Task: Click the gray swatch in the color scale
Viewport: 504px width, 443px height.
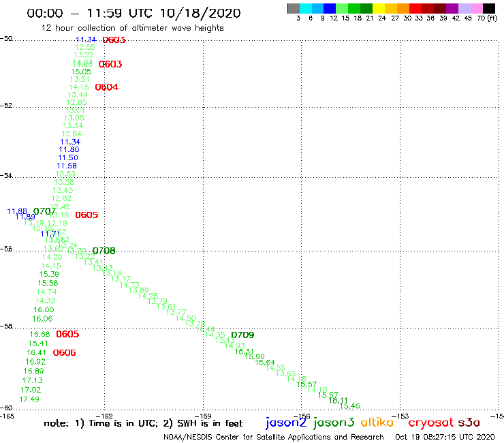Action: [294, 8]
